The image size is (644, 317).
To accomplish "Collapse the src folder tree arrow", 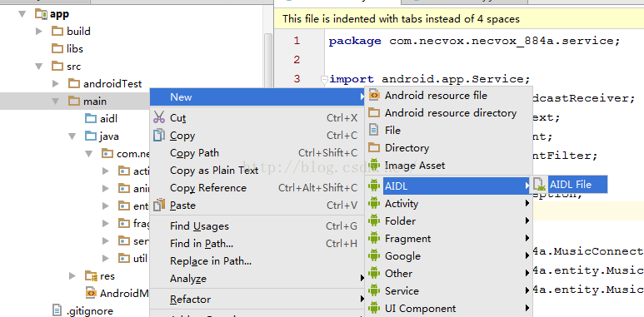I will [x=39, y=66].
